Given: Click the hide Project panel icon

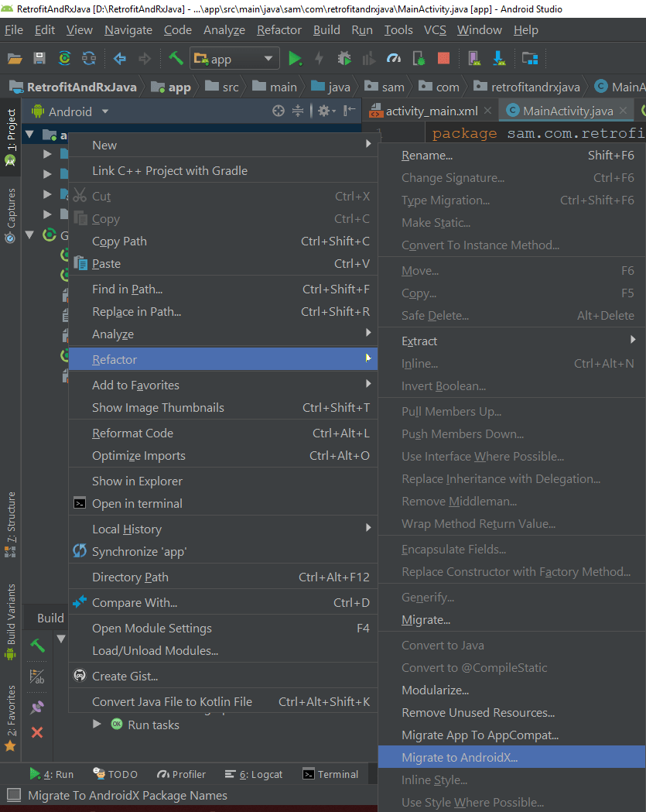Looking at the screenshot, I should pyautogui.click(x=350, y=111).
